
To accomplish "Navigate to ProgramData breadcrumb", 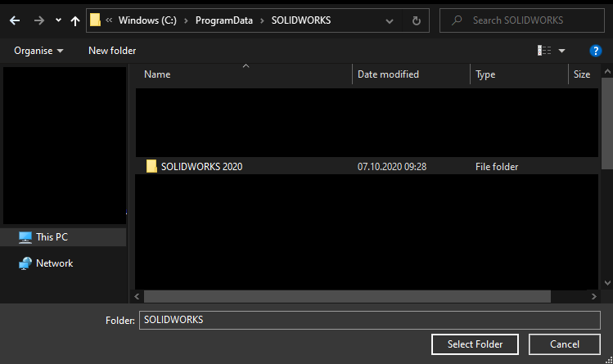I will click(224, 20).
